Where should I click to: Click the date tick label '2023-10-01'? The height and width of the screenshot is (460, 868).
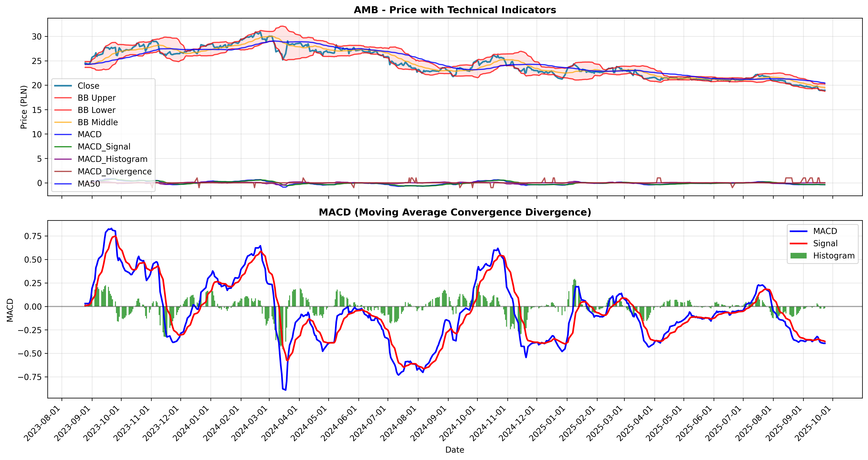(101, 423)
